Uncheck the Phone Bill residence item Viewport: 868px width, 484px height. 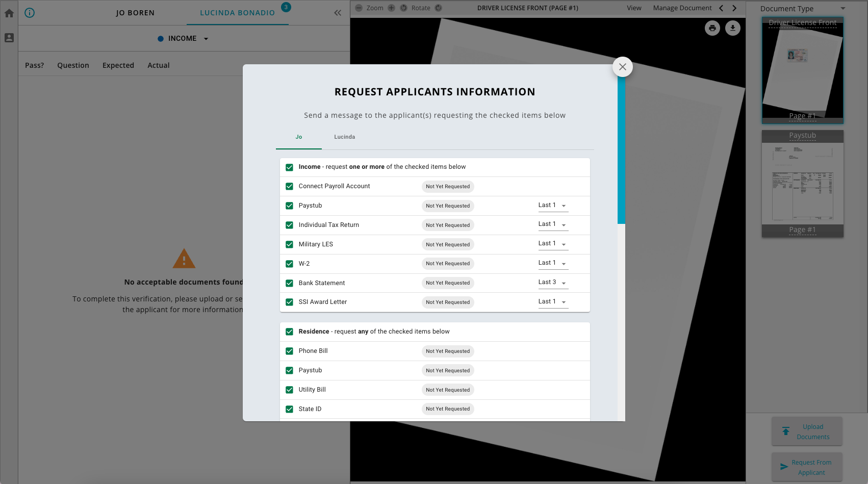point(290,351)
